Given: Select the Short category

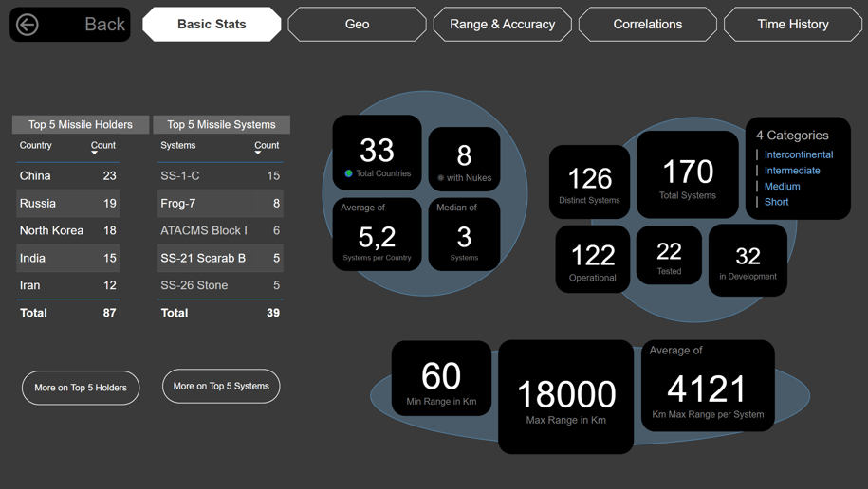Looking at the screenshot, I should 776,202.
